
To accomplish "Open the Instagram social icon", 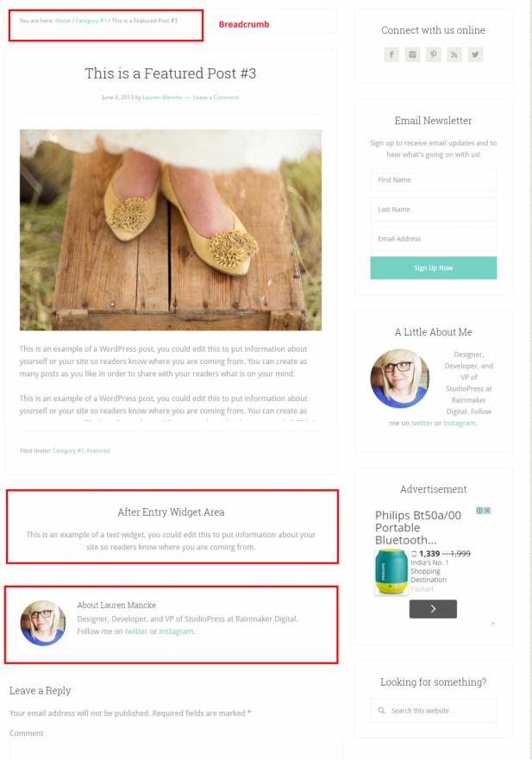I will (412, 54).
